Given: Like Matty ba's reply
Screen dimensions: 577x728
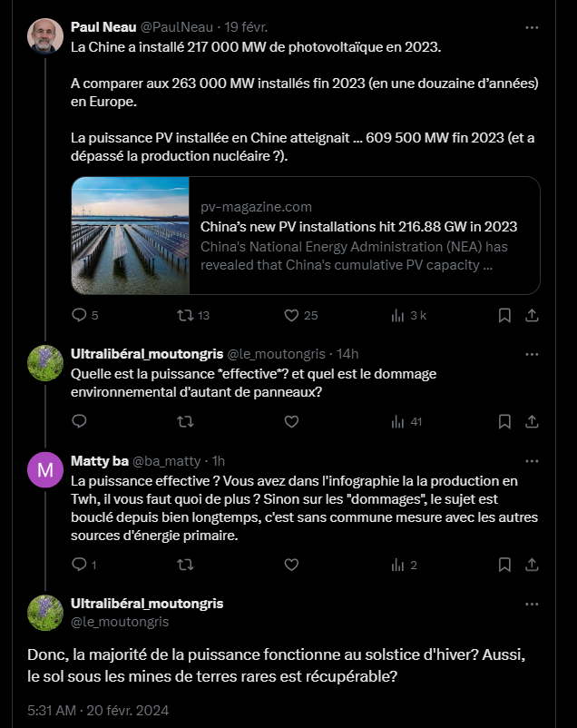Looking at the screenshot, I should [291, 565].
